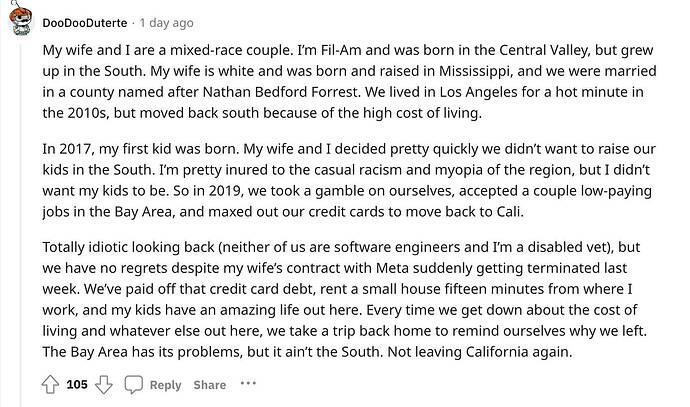Click the paragraph starting 'My wife and I'
Screen dimensions: 690x407
(349, 81)
